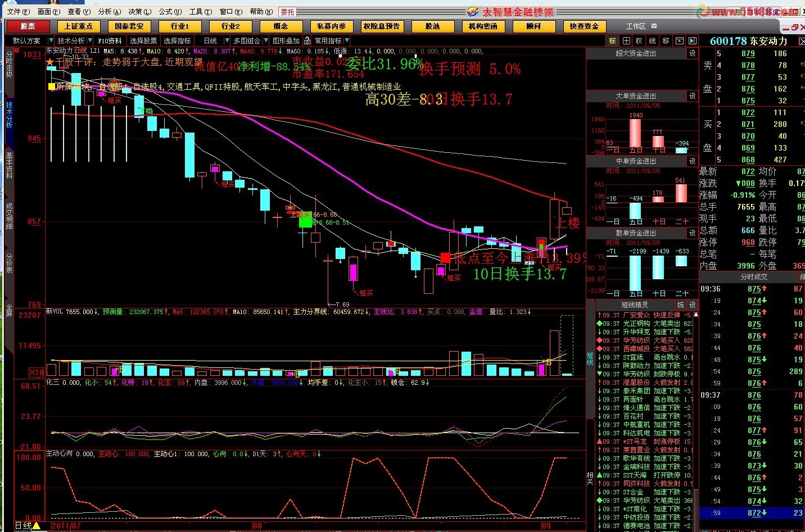Click the 线 toolbar icon
805x532 pixels.
[x=653, y=41]
